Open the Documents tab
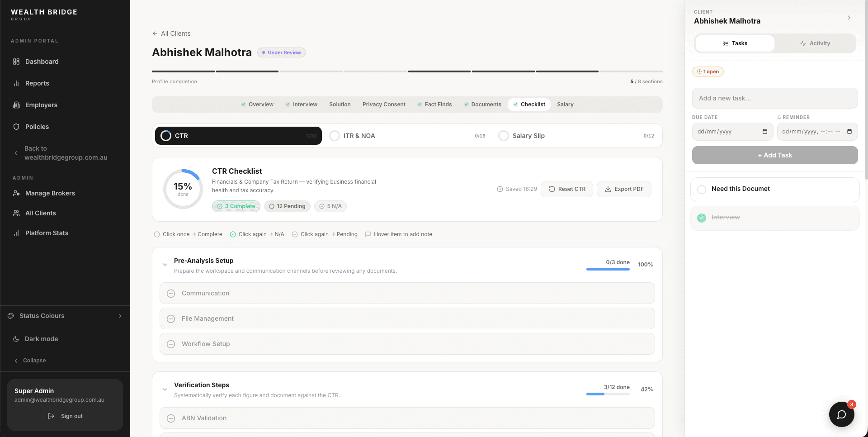The image size is (868, 437). (482, 104)
